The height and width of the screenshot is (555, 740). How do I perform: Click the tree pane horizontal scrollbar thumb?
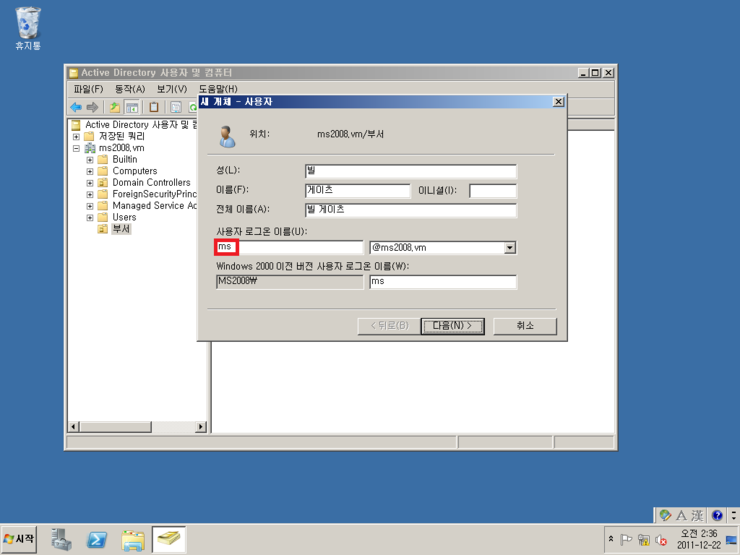tap(116, 427)
